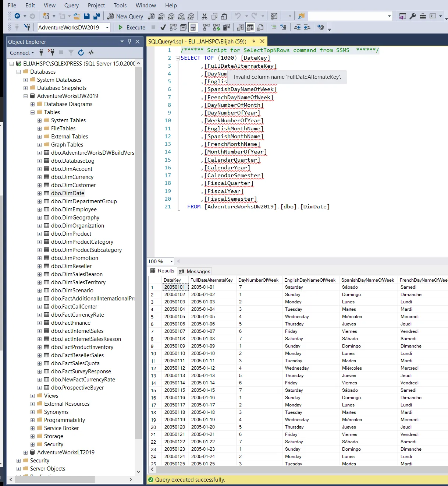Collapse the Tables folder node

[32, 112]
